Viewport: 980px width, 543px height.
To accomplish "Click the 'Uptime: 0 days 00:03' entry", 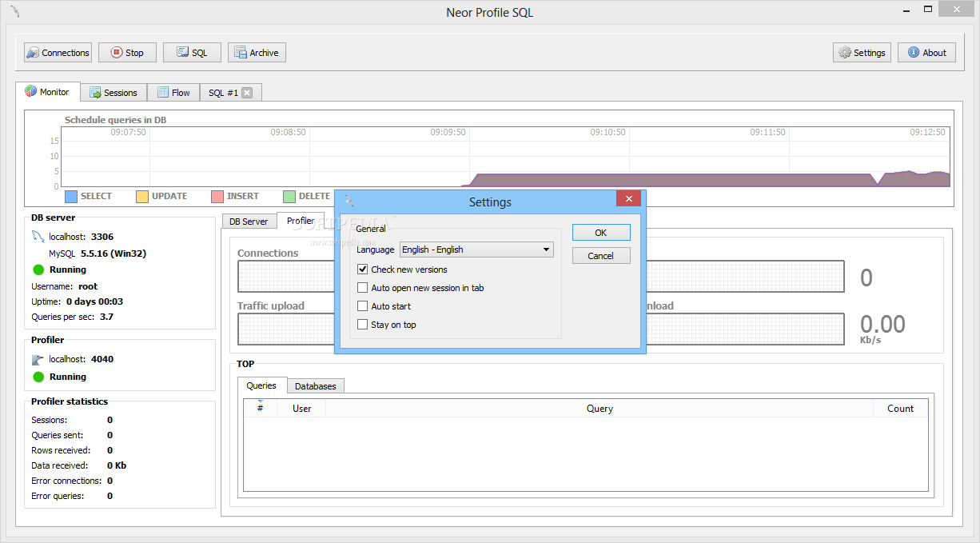I will point(77,301).
